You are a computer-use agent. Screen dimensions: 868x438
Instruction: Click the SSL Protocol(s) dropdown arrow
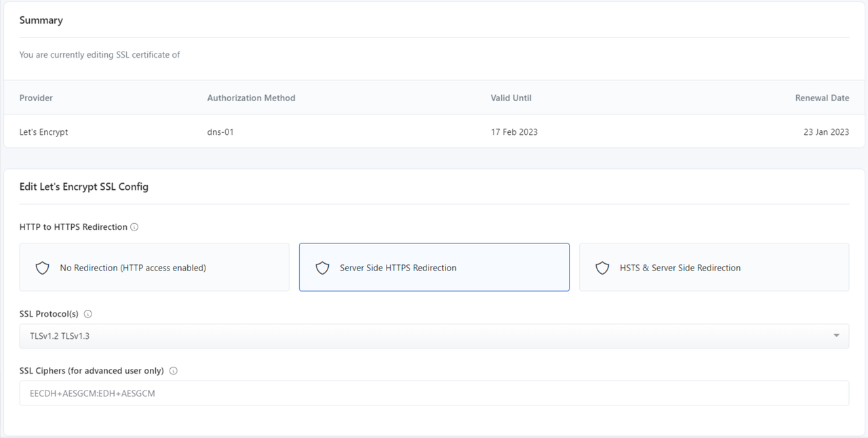coord(836,336)
